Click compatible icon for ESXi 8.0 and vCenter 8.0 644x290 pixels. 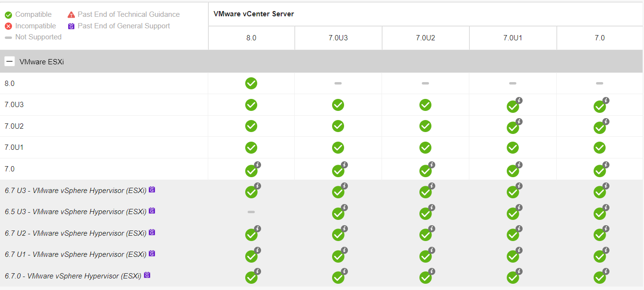click(251, 83)
